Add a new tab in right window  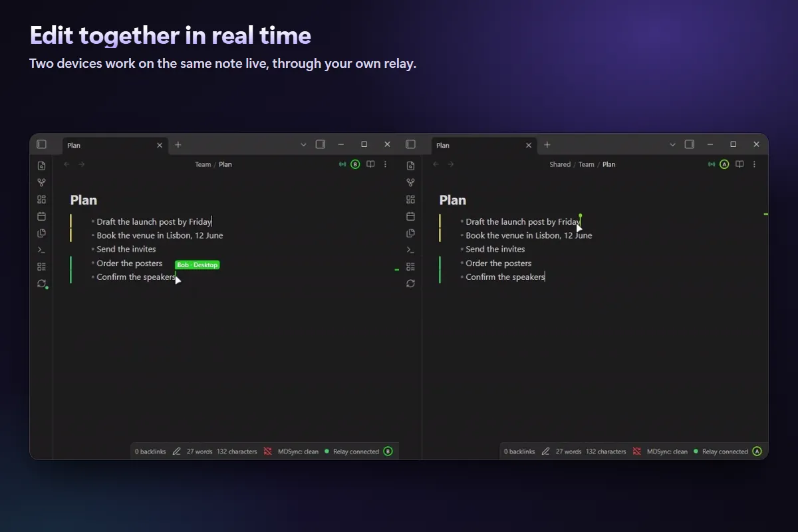point(547,145)
